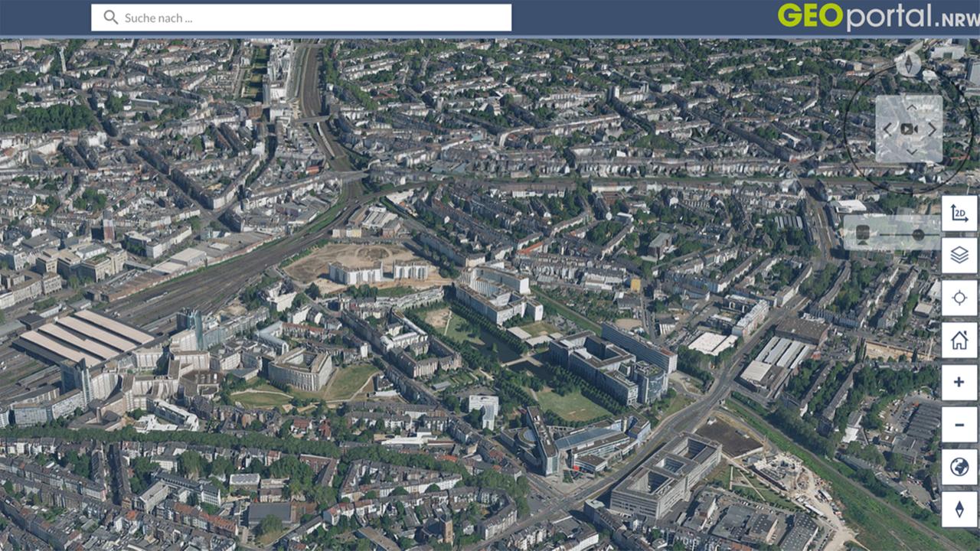The image size is (980, 551).
Task: Click the square icon left of slider
Action: [x=862, y=233]
